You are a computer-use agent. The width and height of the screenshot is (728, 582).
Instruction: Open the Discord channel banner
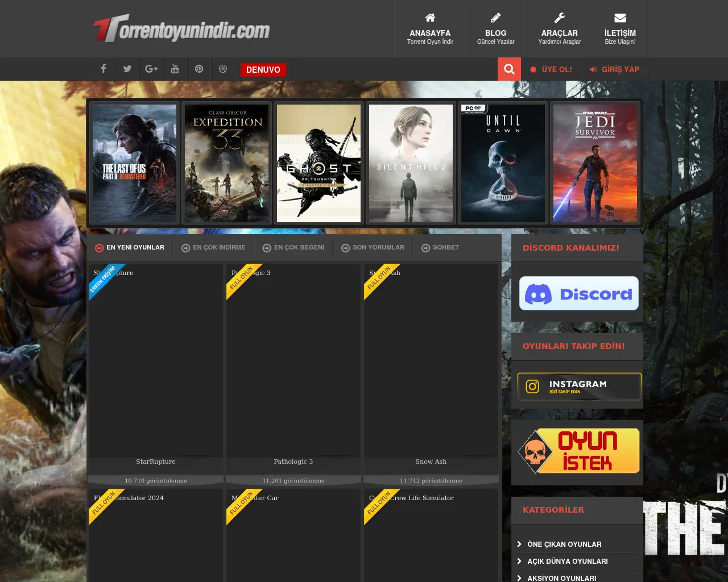578,293
